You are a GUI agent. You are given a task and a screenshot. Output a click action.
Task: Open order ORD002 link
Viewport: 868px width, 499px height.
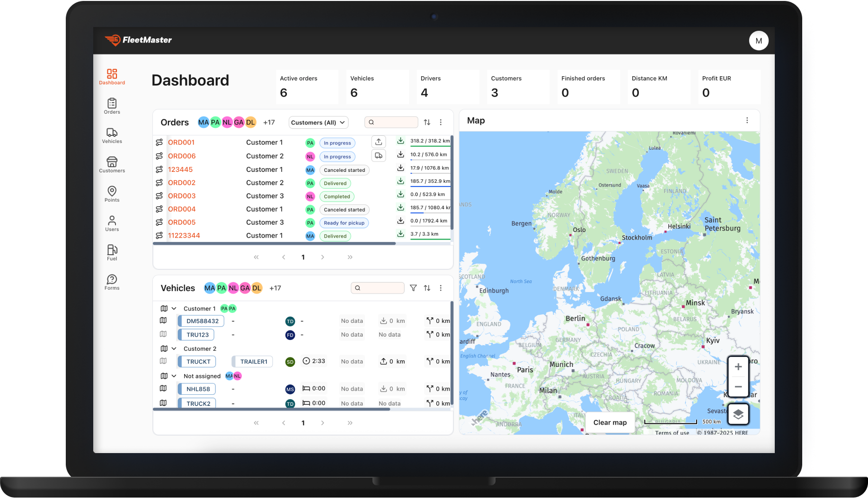click(182, 183)
